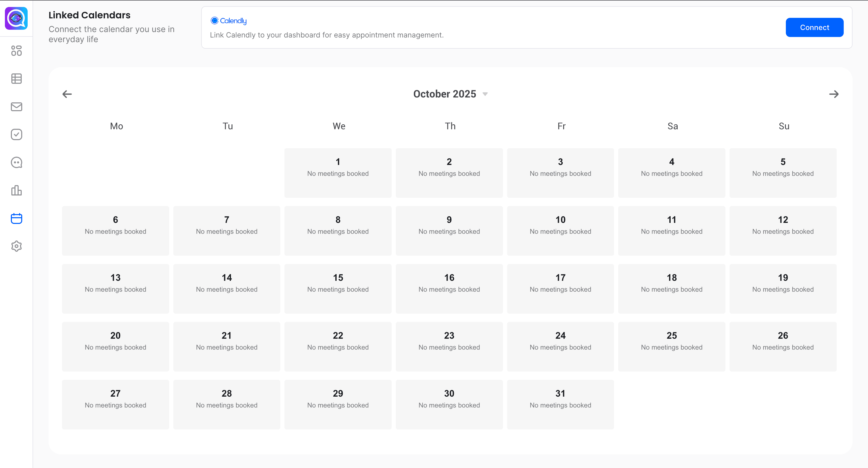This screenshot has width=868, height=468.
Task: Select October 1 day cell
Action: 338,173
